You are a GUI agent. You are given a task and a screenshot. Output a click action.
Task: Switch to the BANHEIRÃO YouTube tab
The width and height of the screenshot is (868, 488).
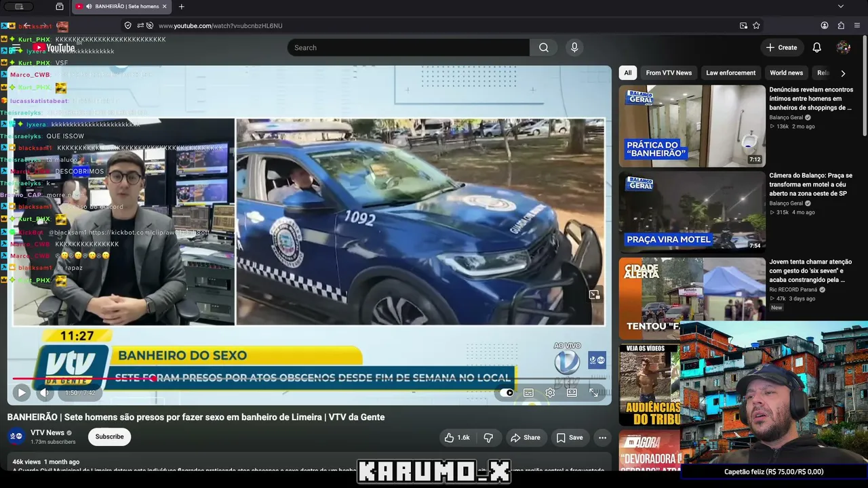(121, 7)
